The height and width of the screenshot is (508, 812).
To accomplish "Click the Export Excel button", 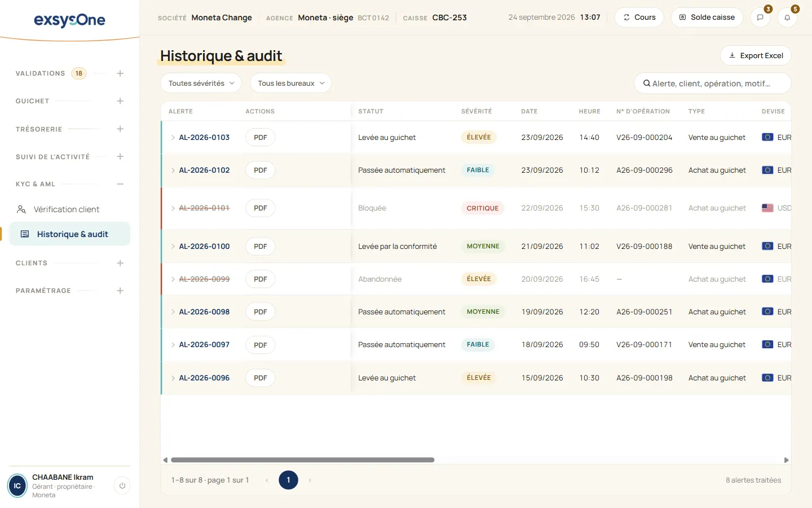I will coord(756,55).
